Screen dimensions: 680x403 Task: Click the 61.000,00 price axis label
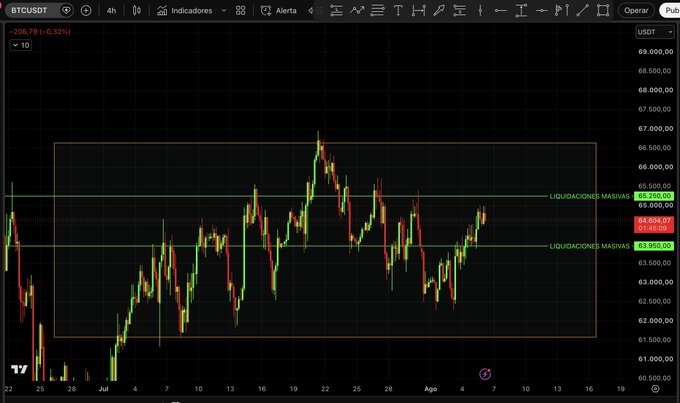(x=655, y=359)
